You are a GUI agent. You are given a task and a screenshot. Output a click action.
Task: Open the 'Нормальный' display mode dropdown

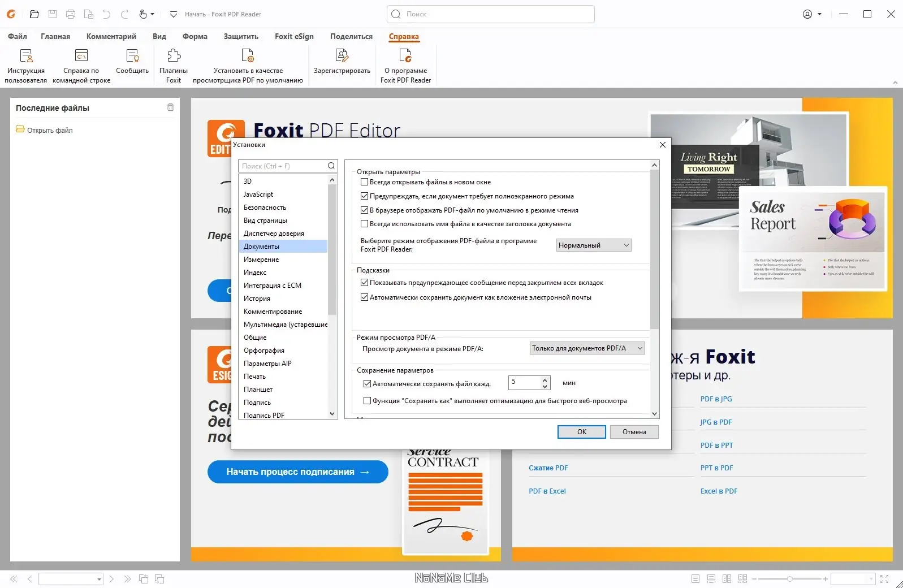point(594,245)
